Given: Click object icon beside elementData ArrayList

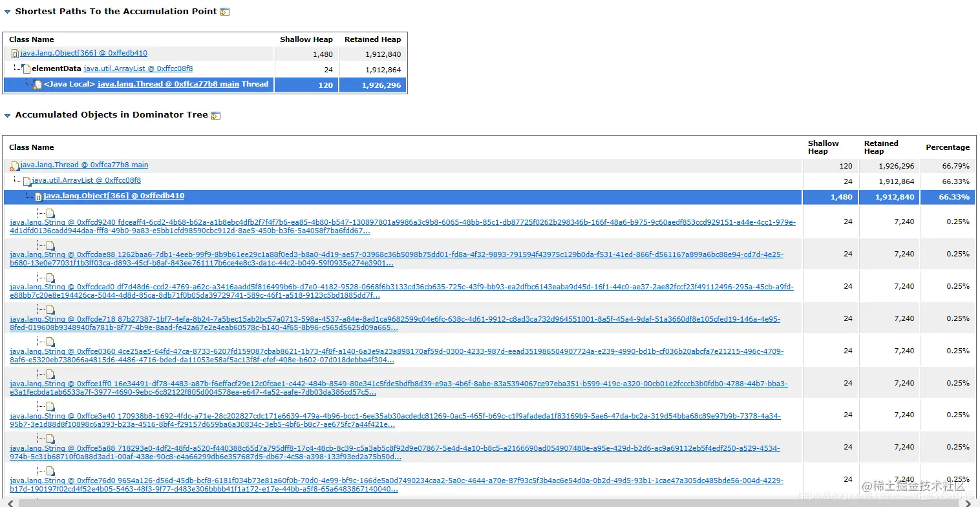Looking at the screenshot, I should (x=27, y=68).
